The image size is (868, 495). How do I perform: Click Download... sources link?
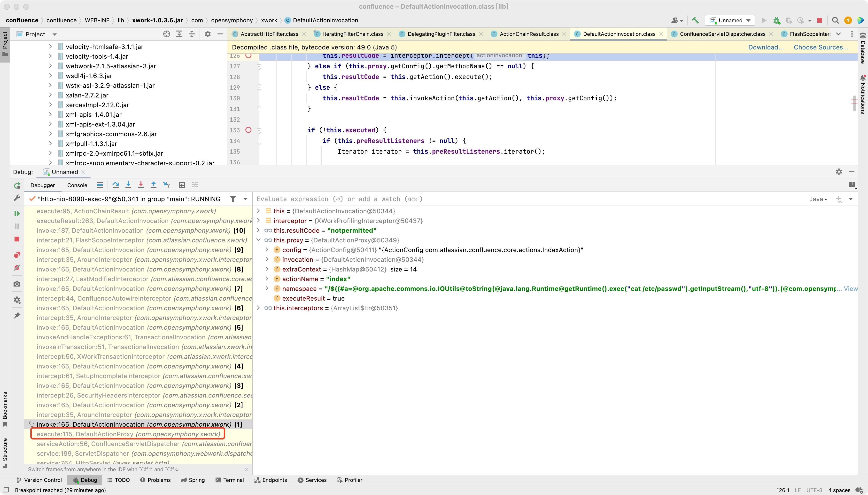coord(766,47)
